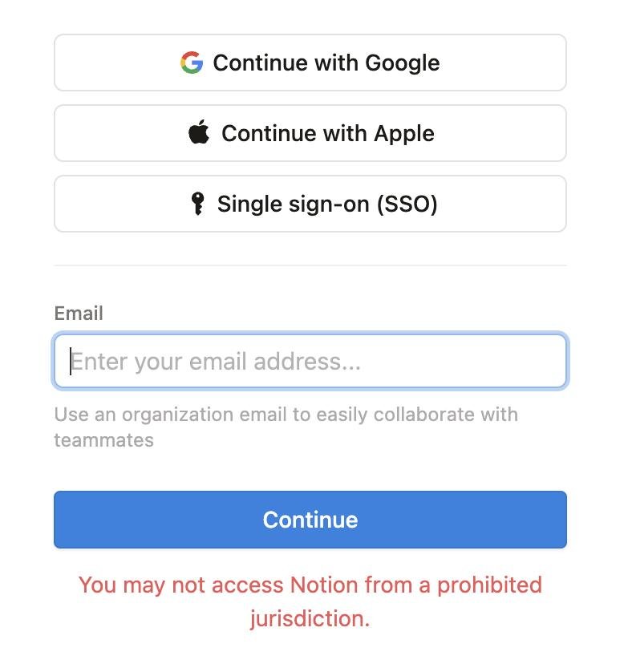Click the Apple logo icon
Image resolution: width=624 pixels, height=672 pixels.
(199, 133)
